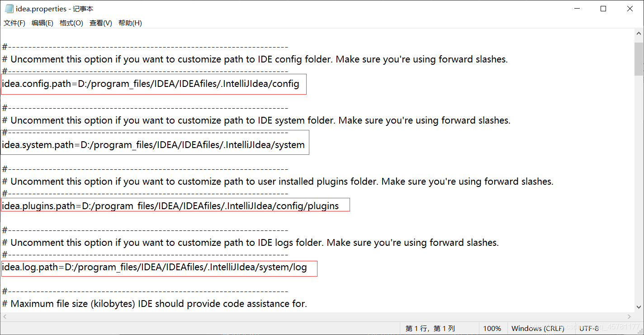This screenshot has height=335, width=644.
Task: Click the comment about IDE logs folder
Action: coord(251,243)
